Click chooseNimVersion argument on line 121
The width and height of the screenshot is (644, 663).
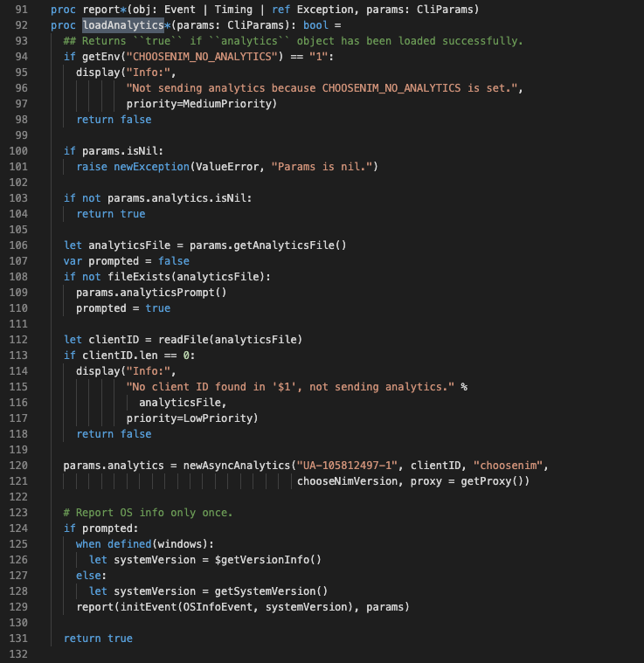pyautogui.click(x=347, y=481)
